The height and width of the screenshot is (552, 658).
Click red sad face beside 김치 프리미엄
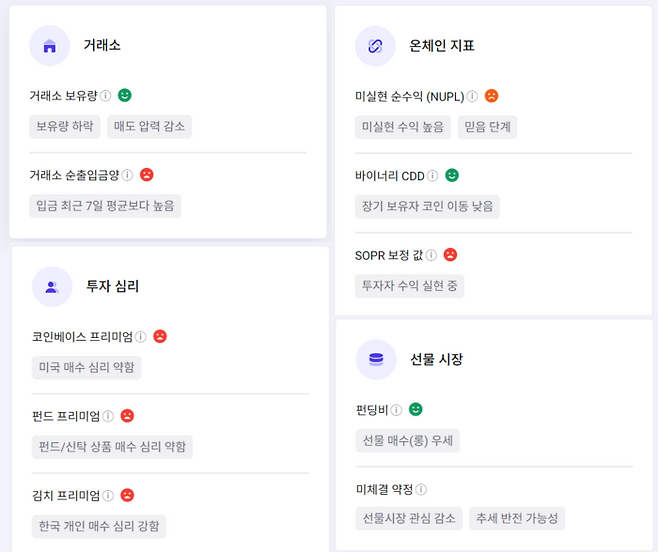(x=127, y=495)
